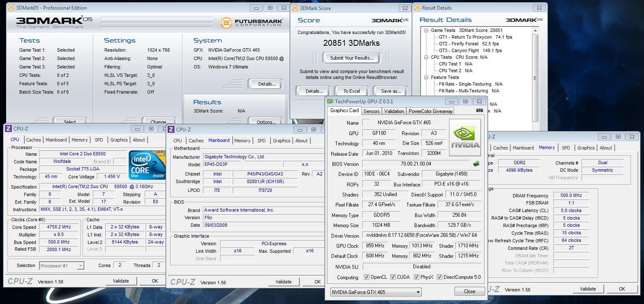This screenshot has height=304, width=644.
Task: Click OK in the CPU-Z Memory window
Action: click(x=622, y=289)
